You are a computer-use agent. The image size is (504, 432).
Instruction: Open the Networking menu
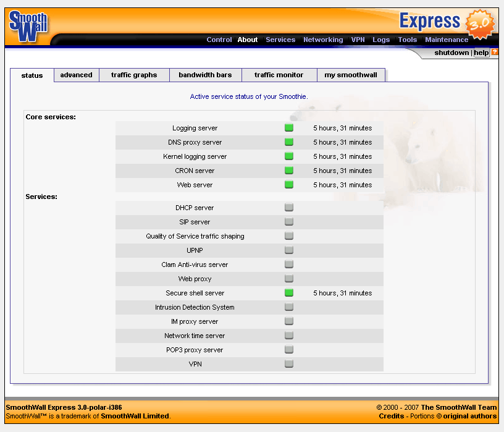[x=323, y=40]
